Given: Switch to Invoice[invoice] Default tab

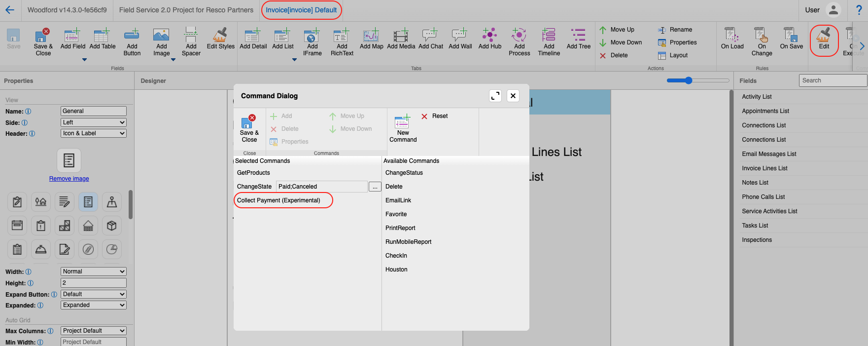Looking at the screenshot, I should pyautogui.click(x=301, y=10).
